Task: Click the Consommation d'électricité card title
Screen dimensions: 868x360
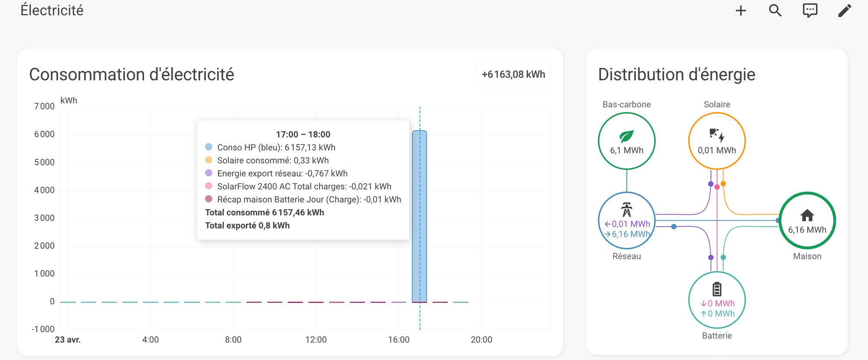Action: 132,75
